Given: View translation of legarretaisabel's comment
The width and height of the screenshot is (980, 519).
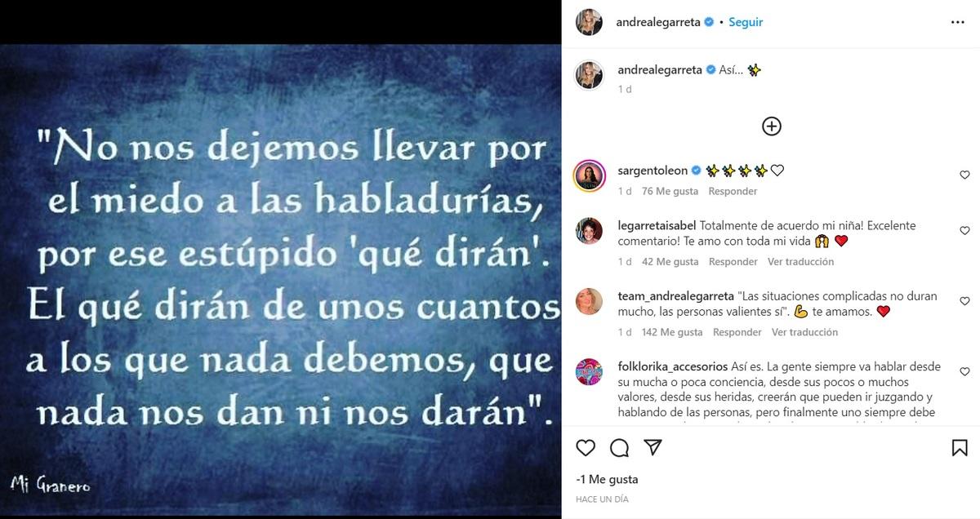Looking at the screenshot, I should click(x=801, y=262).
